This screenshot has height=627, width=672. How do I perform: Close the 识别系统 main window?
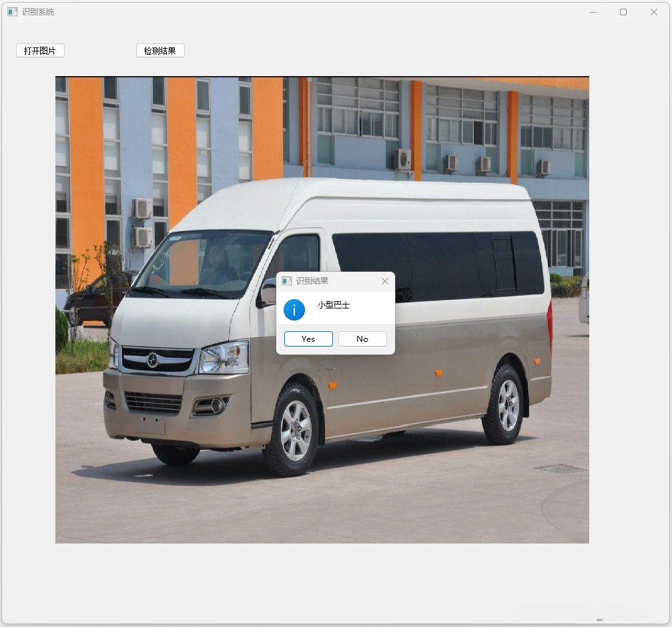653,12
